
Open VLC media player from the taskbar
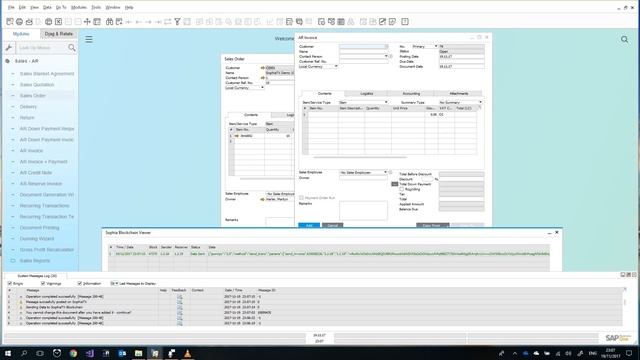tap(187, 353)
